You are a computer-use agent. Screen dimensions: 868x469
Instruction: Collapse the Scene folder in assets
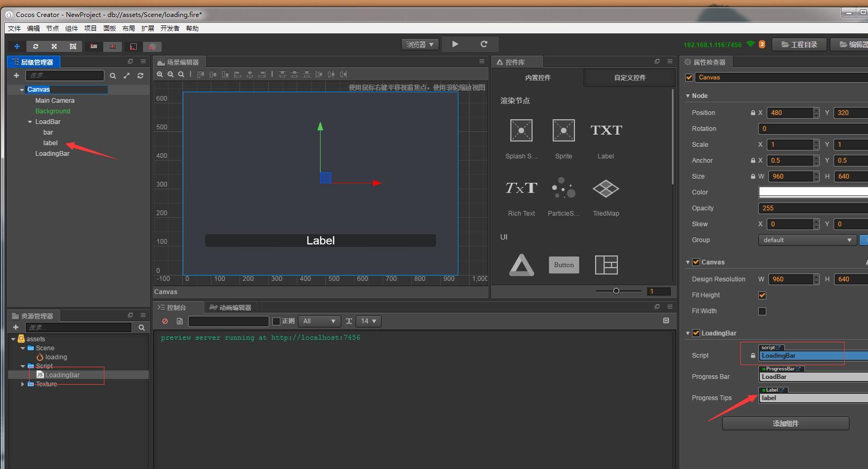(x=23, y=348)
